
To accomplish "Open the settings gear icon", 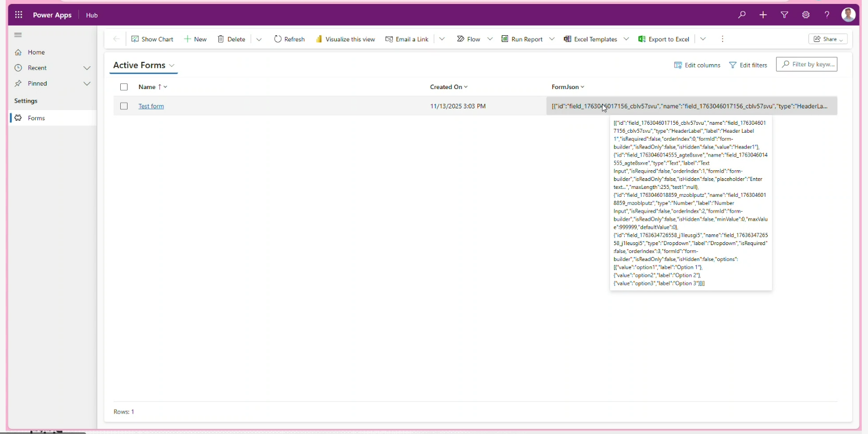I will (x=806, y=15).
